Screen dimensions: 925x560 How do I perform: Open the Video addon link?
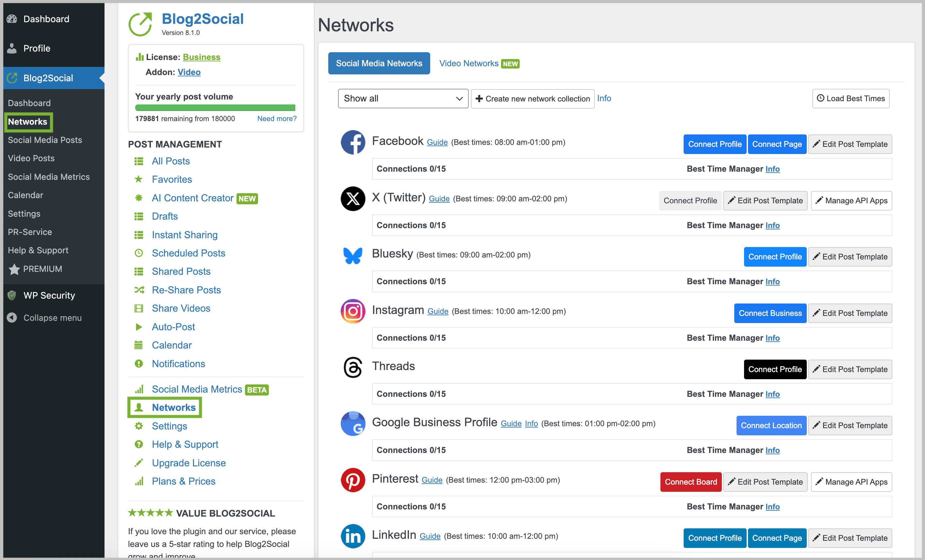[x=189, y=72]
